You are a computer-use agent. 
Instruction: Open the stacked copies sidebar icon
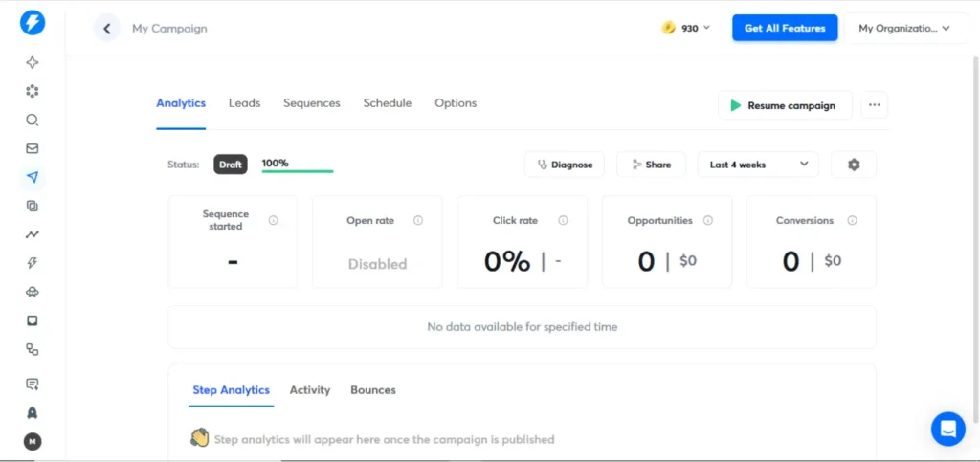tap(33, 206)
